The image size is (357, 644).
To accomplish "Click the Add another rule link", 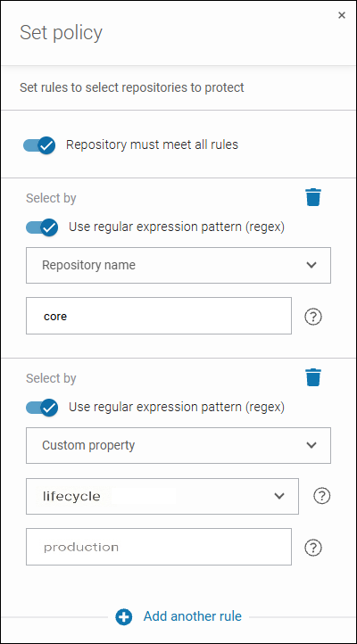I will (192, 616).
